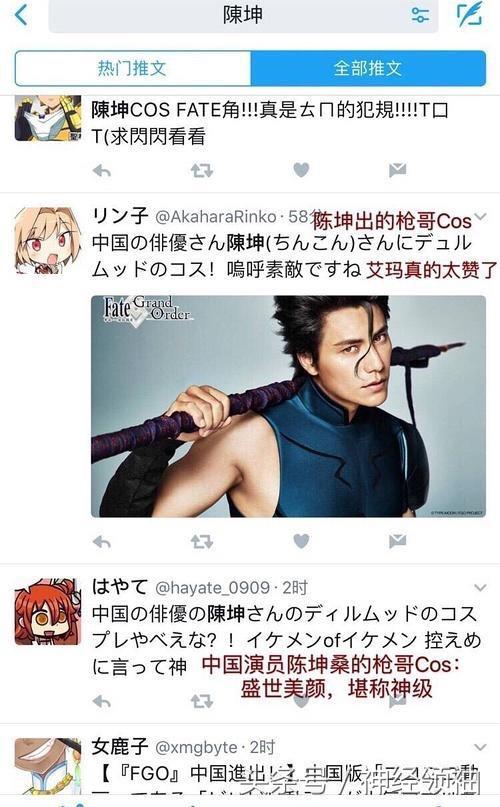The image size is (500, 807).
Task: Open the Fate Grand Order cosplay photo
Action: point(288,406)
